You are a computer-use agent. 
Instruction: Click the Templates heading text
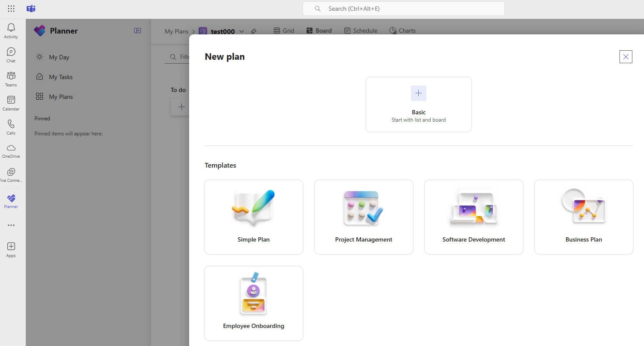tap(221, 165)
